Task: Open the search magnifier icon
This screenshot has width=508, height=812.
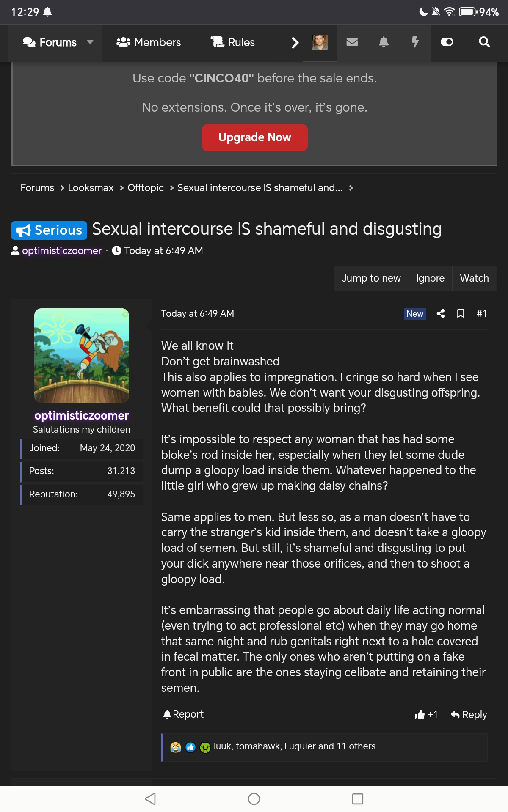Action: [x=484, y=42]
